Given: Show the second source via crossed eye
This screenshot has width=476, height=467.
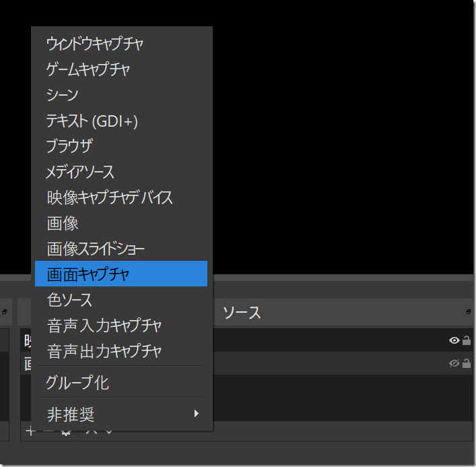Looking at the screenshot, I should pyautogui.click(x=454, y=363).
